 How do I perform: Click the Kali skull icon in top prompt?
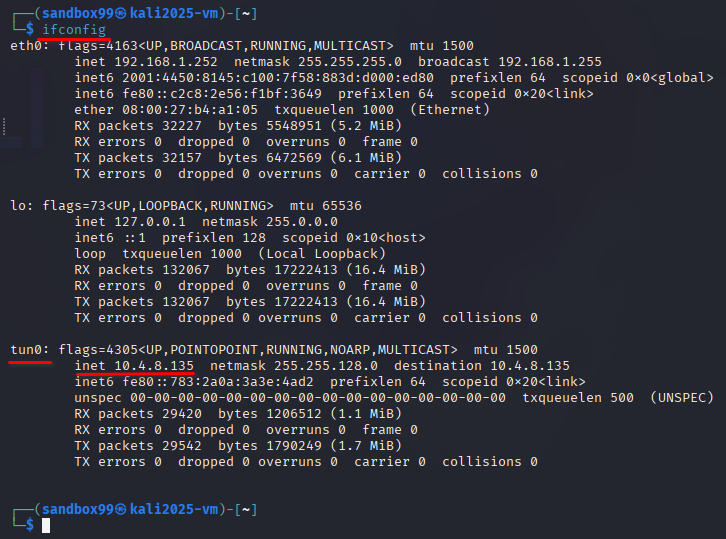pos(120,14)
